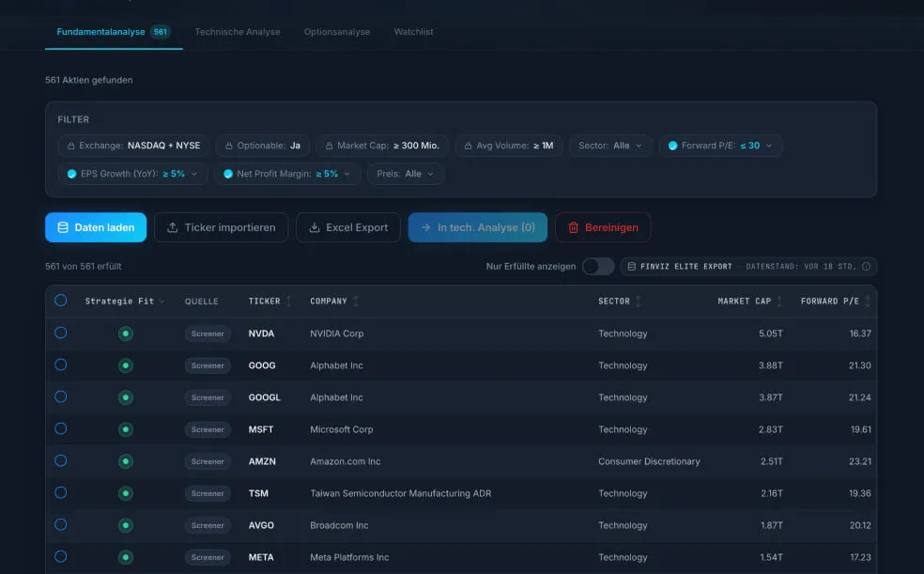Expand the Strategie Fit column chevron
The height and width of the screenshot is (574, 924).
162,302
